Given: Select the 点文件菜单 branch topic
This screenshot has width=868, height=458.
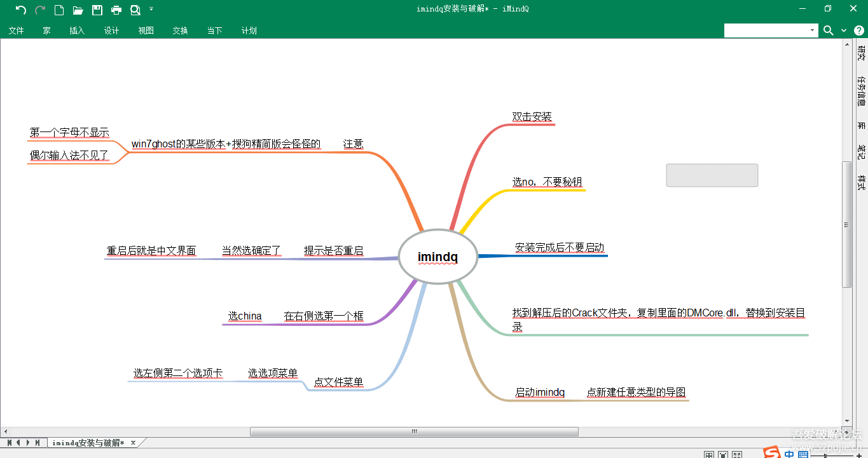Looking at the screenshot, I should pyautogui.click(x=339, y=382).
